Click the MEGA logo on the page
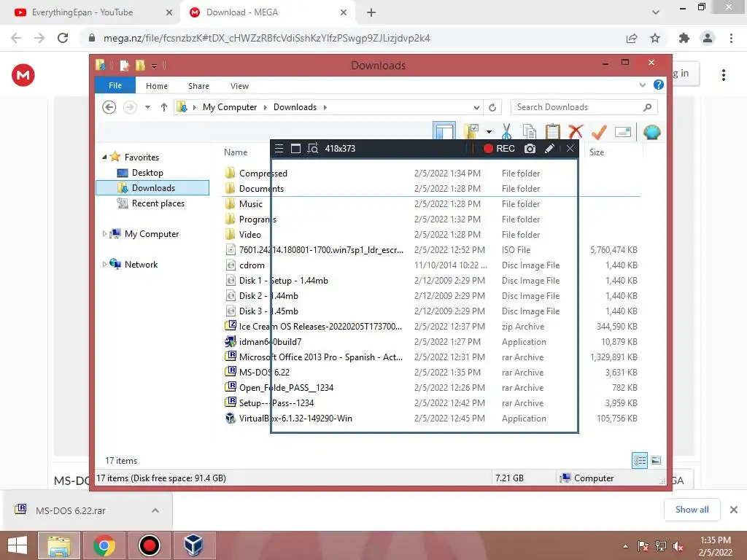 (x=23, y=75)
